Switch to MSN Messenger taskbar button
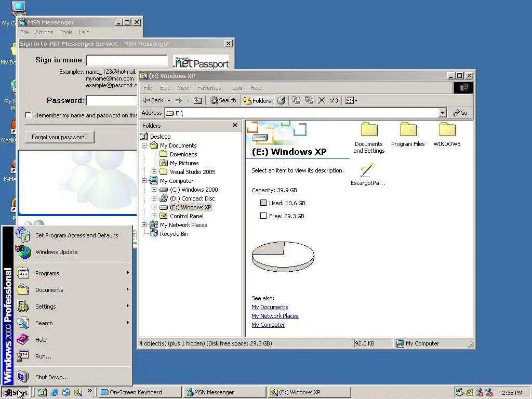Viewport: 532px width, 399px height. click(x=224, y=392)
